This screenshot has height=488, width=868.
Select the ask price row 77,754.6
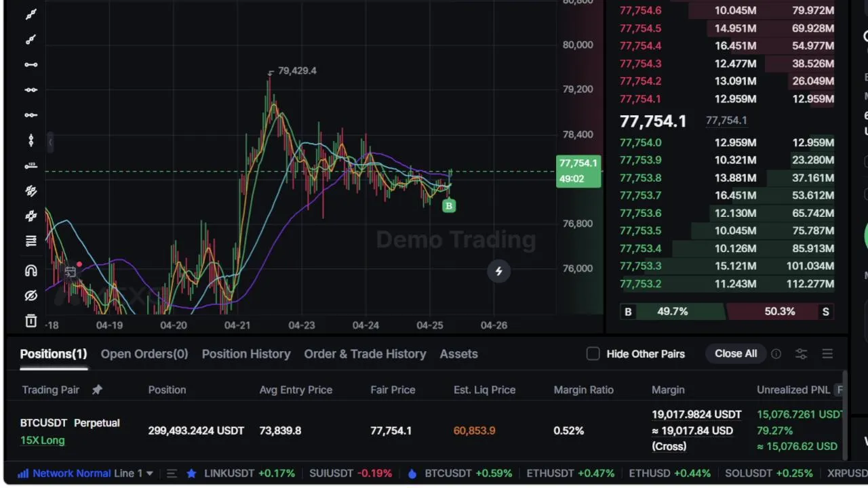(x=727, y=11)
